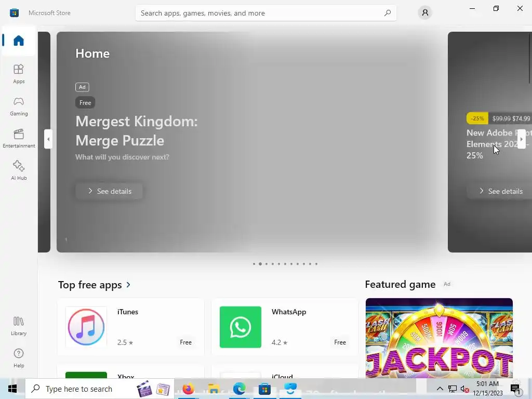
Task: Open the Mergest Kingdom: Merge Puzzle title
Action: point(137,130)
